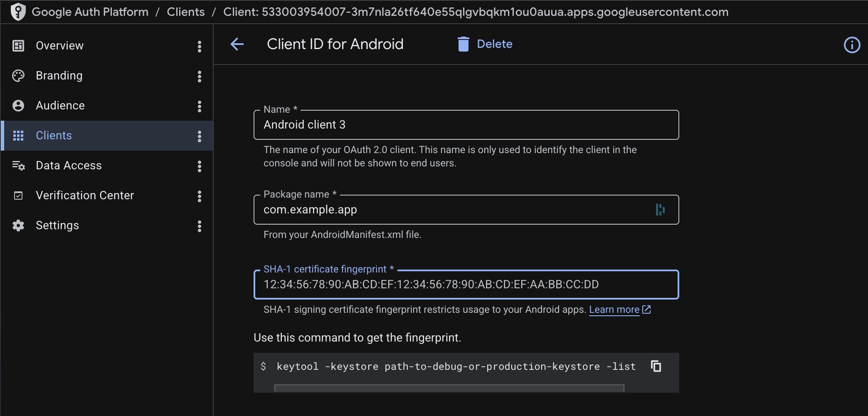Click the Client ID for Android heading
This screenshot has height=416, width=868.
(x=335, y=44)
